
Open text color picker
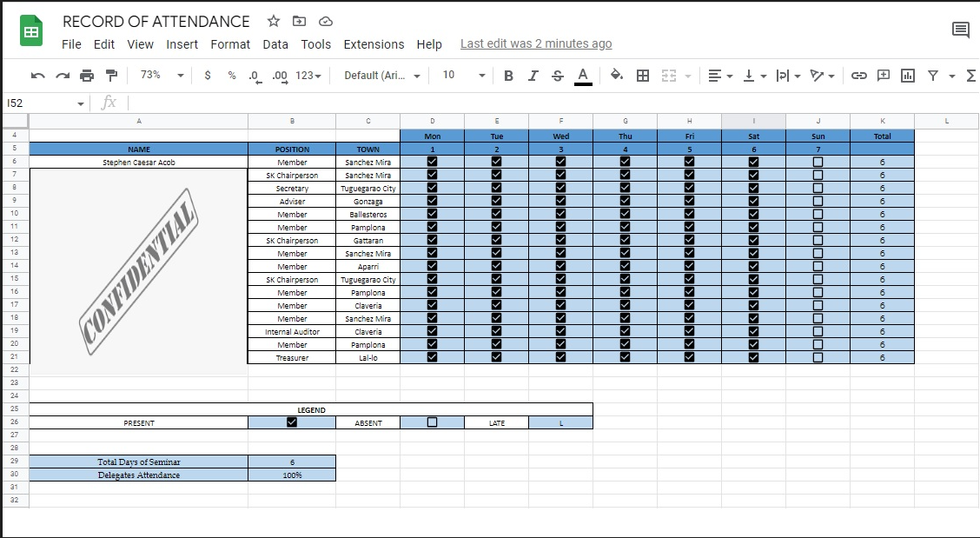pyautogui.click(x=582, y=76)
